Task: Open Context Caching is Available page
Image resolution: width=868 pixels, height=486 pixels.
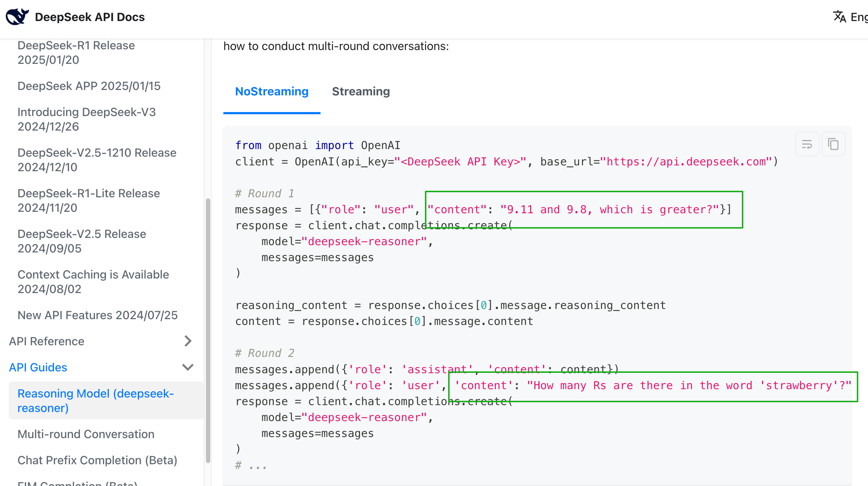Action: point(93,282)
